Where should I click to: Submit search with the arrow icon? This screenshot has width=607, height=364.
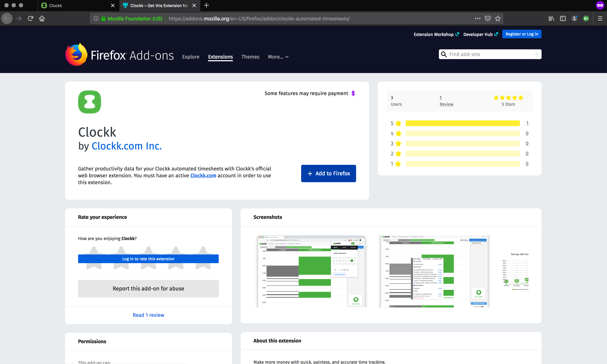535,54
